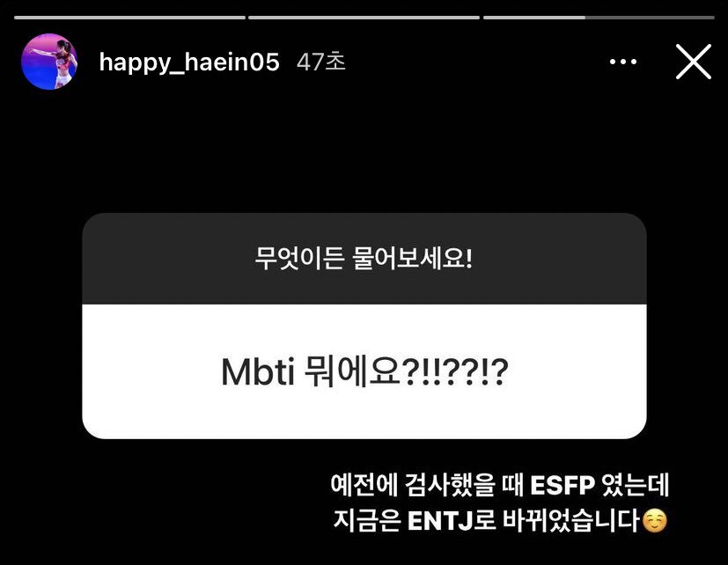
Task: Click the happy_haein05 username
Action: (189, 62)
